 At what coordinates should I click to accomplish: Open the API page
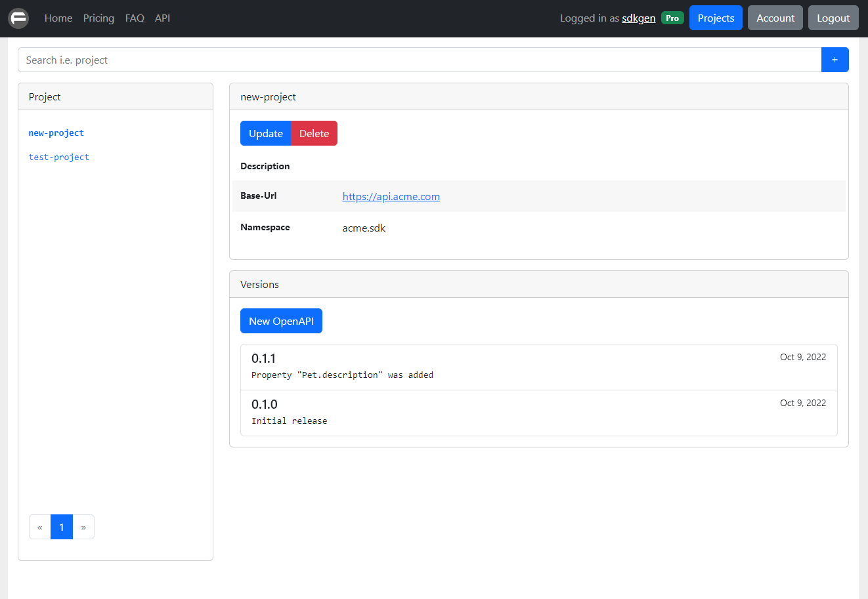(162, 18)
